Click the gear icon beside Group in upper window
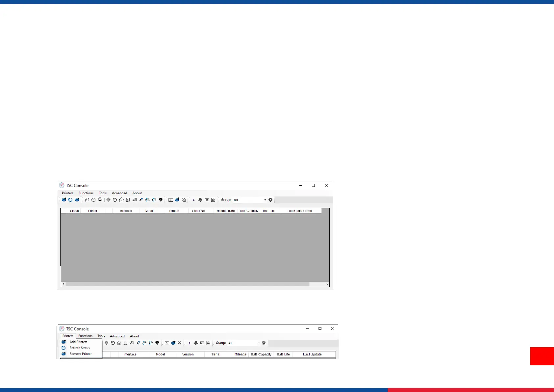Image resolution: width=554 pixels, height=392 pixels. click(x=270, y=200)
